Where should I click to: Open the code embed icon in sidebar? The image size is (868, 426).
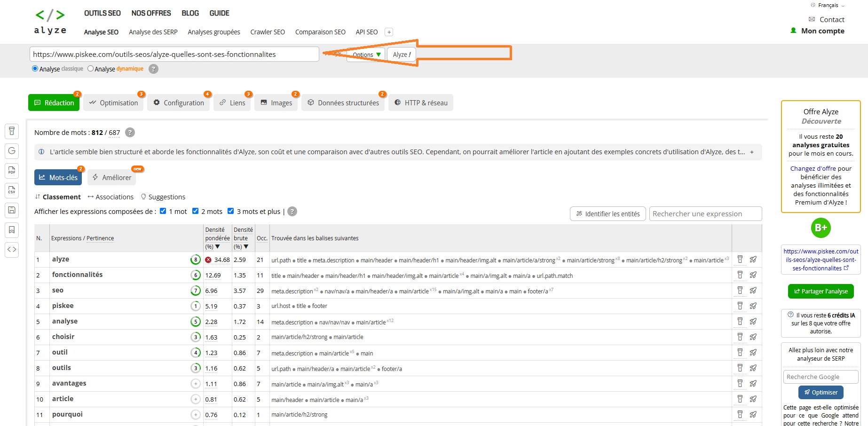click(x=12, y=250)
